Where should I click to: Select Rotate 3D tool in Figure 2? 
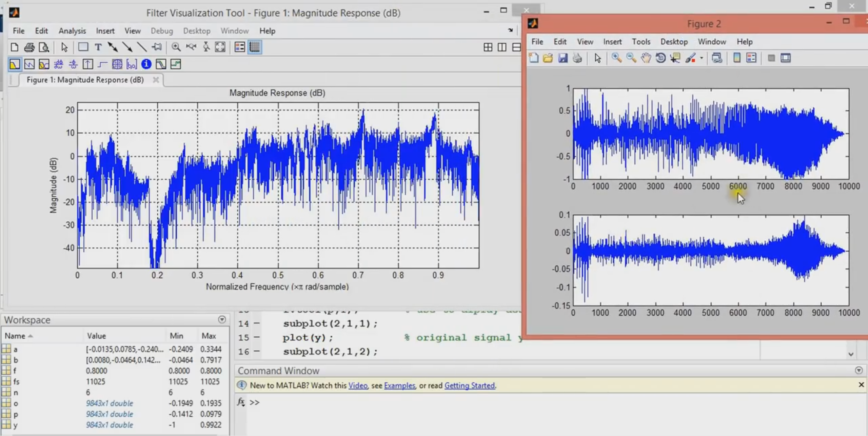coord(660,58)
